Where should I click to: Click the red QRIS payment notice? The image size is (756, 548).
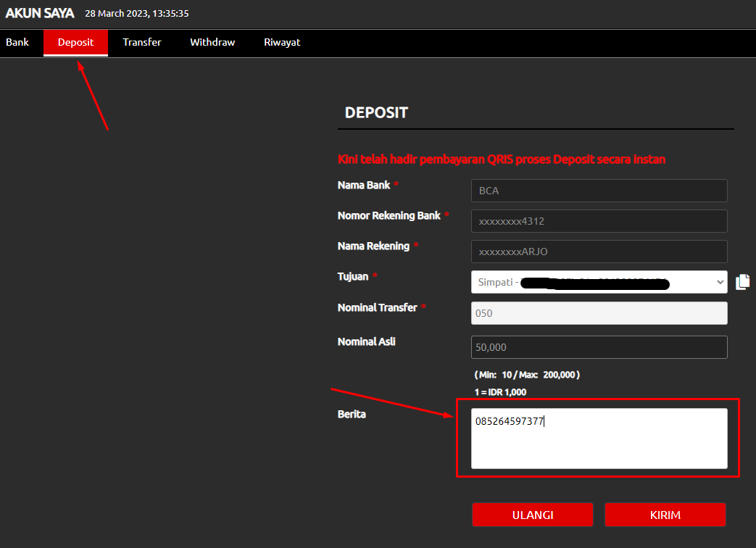click(502, 159)
